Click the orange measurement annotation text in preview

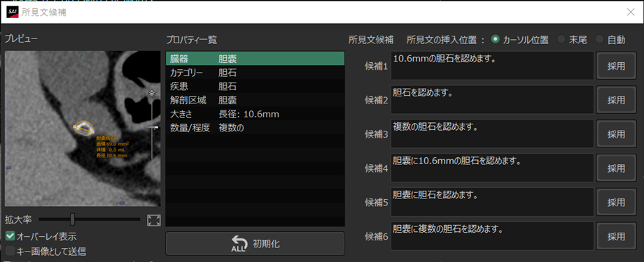tap(112, 147)
